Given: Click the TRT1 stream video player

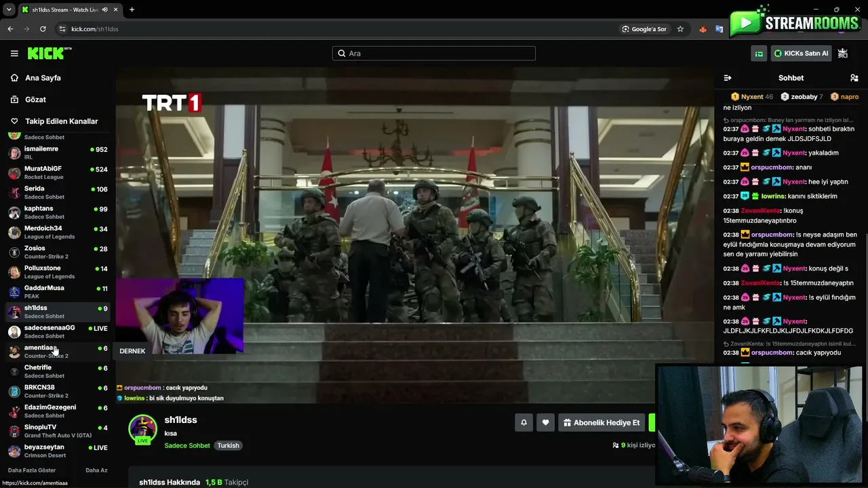Looking at the screenshot, I should tap(415, 234).
